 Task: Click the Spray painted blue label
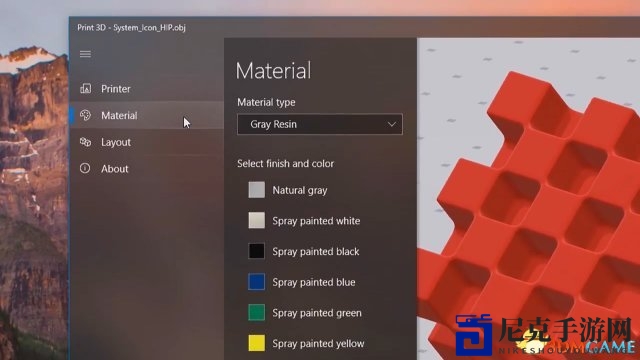314,282
